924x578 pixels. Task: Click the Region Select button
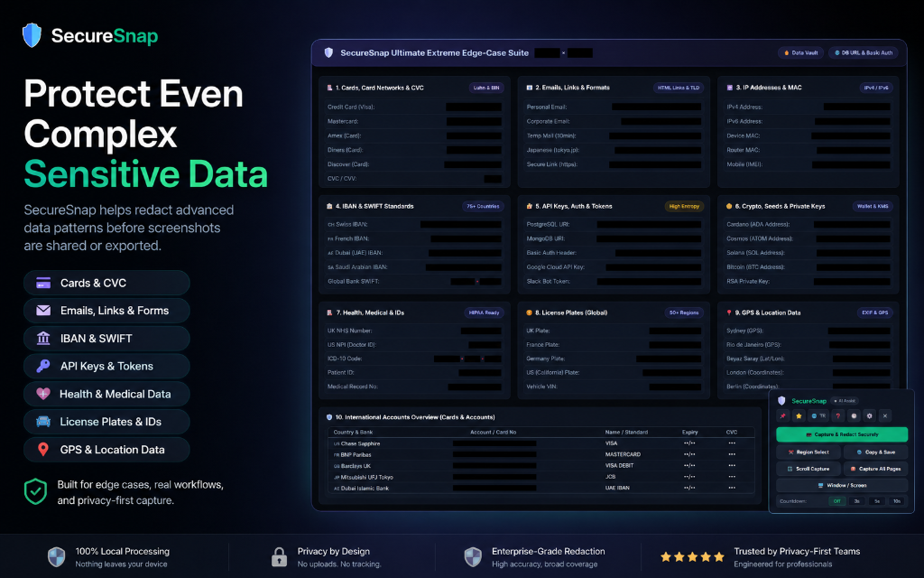[x=808, y=452]
